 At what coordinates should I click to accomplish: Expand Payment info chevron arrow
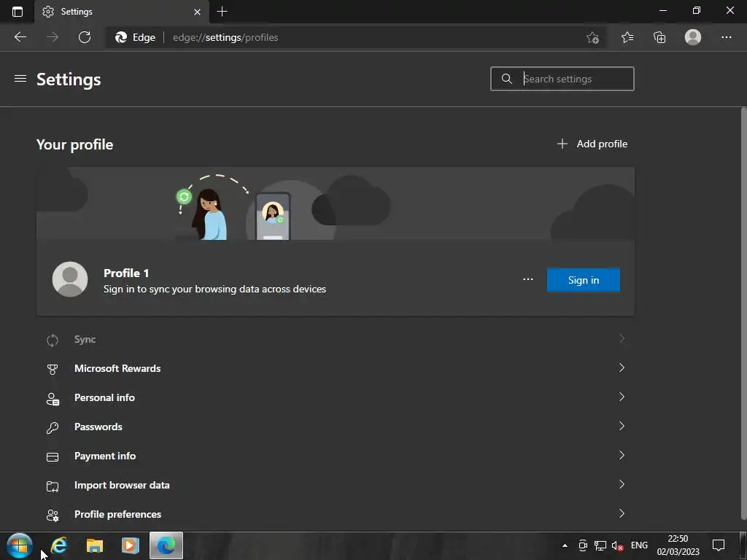(x=622, y=455)
